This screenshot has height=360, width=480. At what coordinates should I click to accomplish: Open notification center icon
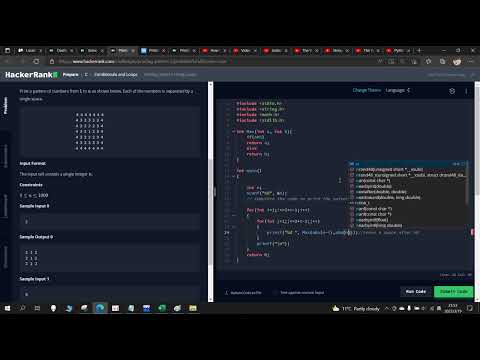470,308
